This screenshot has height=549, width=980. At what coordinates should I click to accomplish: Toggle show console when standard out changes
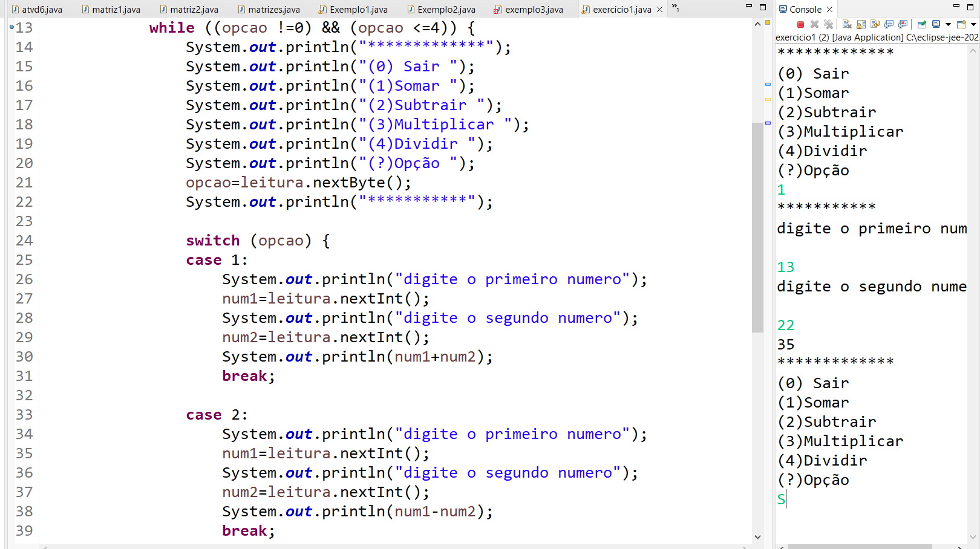click(x=889, y=24)
